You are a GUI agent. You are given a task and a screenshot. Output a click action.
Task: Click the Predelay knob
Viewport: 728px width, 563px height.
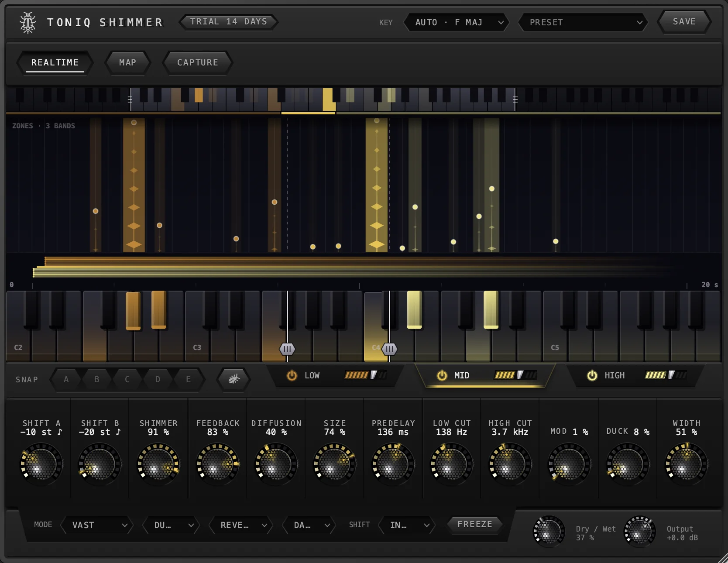point(393,464)
